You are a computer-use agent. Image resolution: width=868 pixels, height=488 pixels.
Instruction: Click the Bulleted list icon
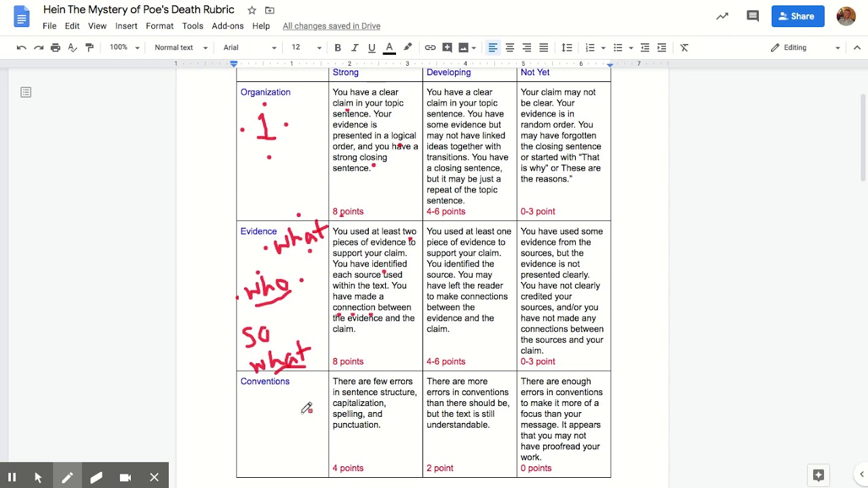[618, 47]
